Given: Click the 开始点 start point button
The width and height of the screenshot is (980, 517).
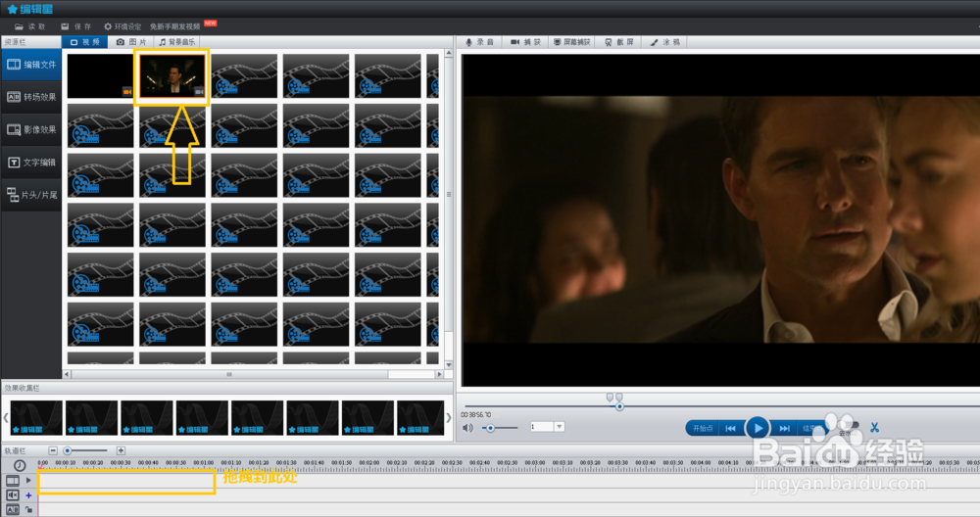Looking at the screenshot, I should (x=703, y=428).
